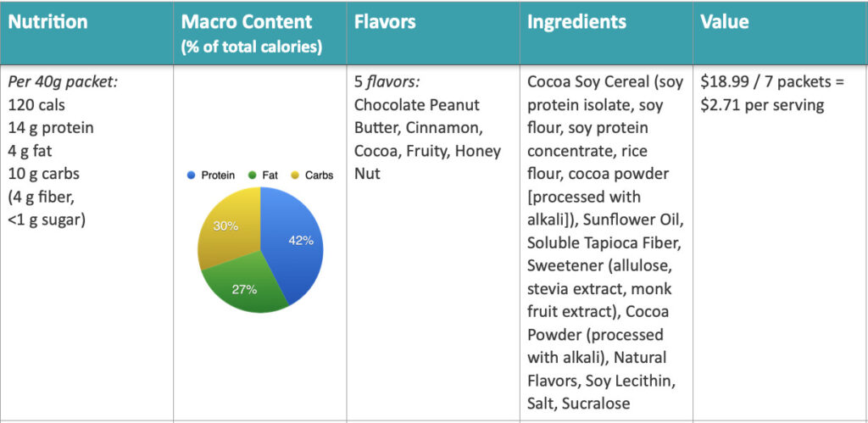
Task: Click the Nutrition column header
Action: click(x=48, y=22)
